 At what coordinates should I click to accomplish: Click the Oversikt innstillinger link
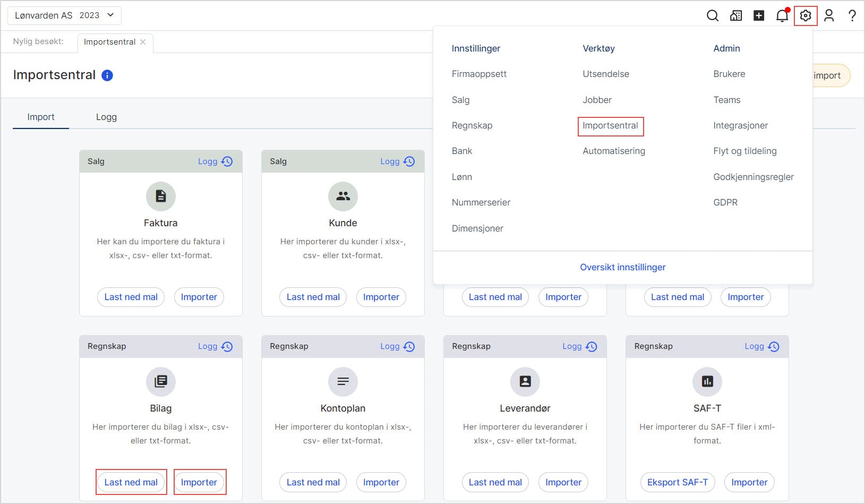[622, 267]
